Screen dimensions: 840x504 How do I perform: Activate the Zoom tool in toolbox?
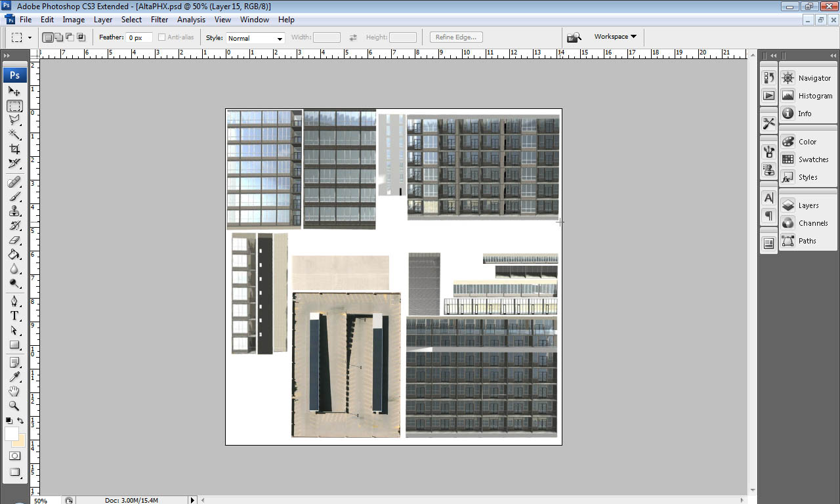[14, 406]
